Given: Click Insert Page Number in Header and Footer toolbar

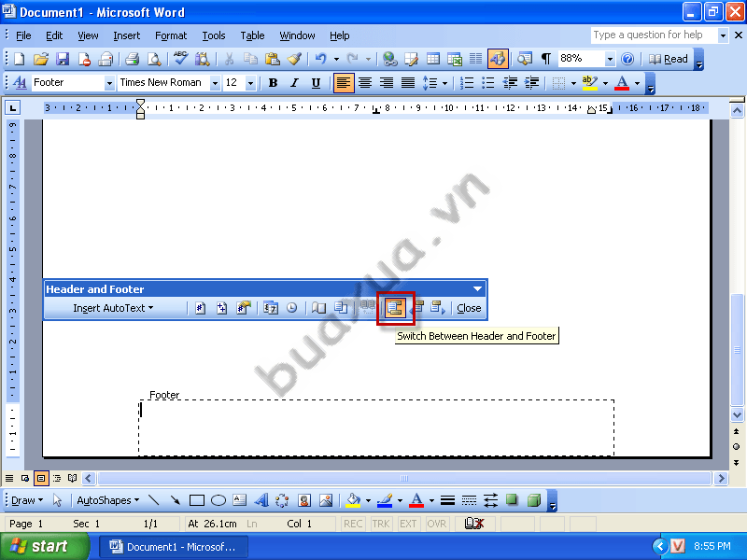Looking at the screenshot, I should click(200, 308).
